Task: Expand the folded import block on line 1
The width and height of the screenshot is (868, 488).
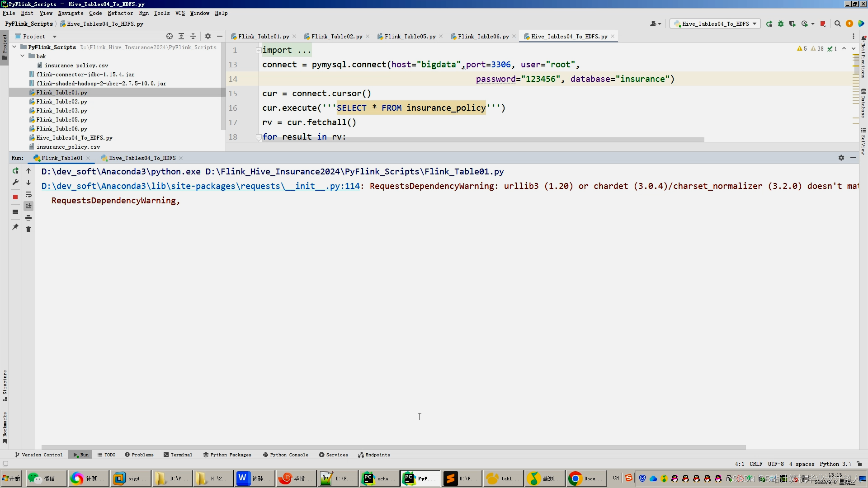Action: click(x=258, y=50)
